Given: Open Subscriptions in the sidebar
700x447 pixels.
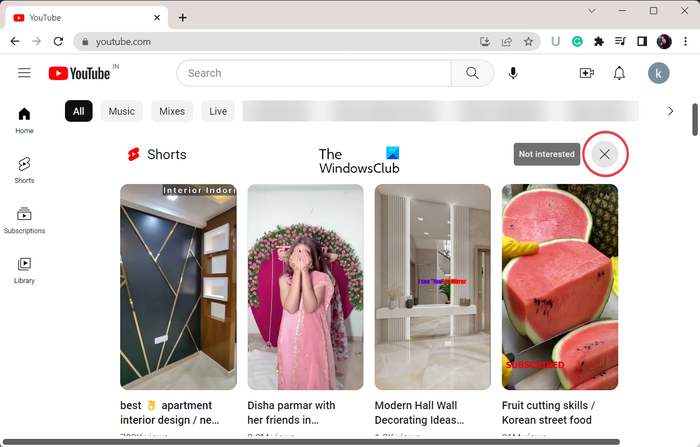Looking at the screenshot, I should [24, 221].
